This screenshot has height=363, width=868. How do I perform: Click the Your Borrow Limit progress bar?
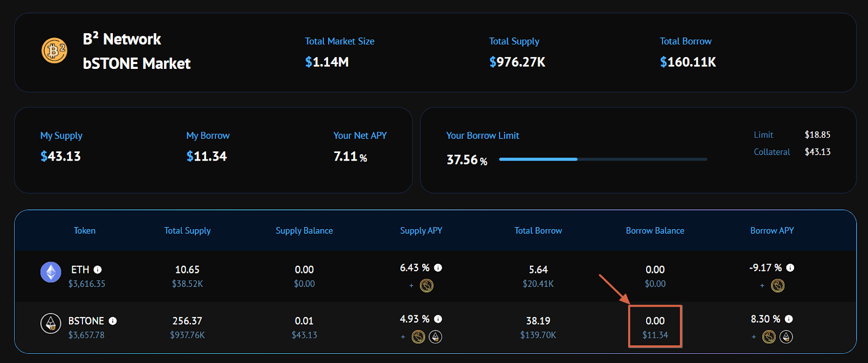point(603,160)
